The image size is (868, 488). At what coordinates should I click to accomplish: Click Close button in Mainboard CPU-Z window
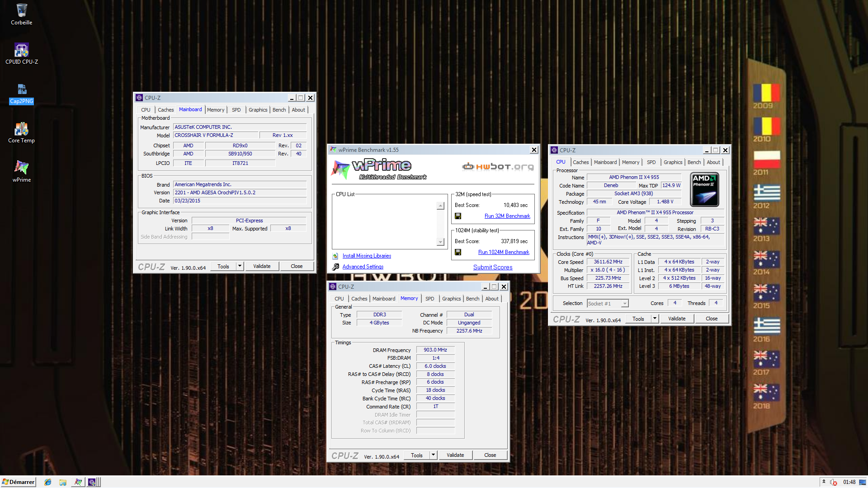[x=297, y=266]
